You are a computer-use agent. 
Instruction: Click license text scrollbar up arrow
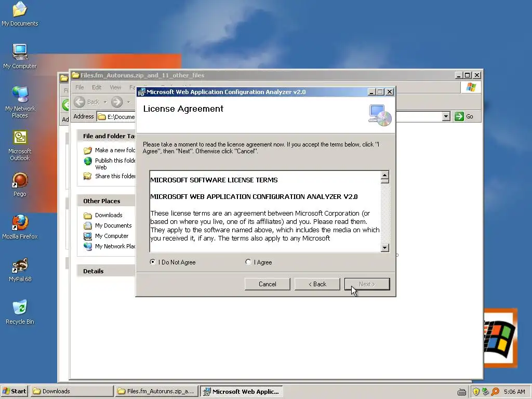point(384,176)
